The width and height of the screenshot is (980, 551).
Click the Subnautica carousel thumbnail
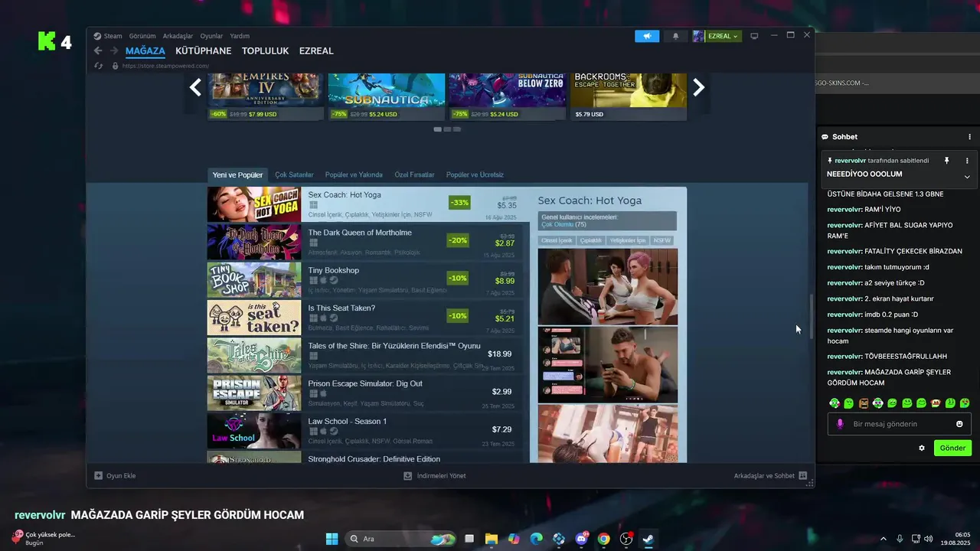(387, 90)
